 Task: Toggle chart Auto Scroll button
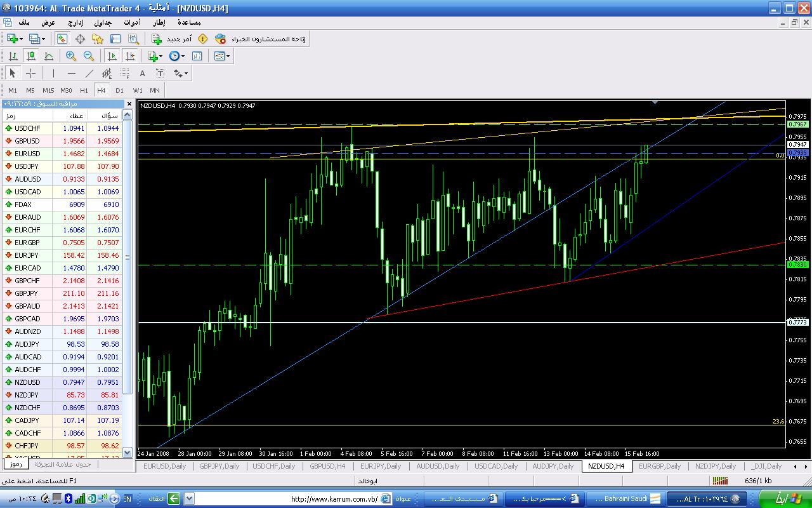[x=112, y=56]
